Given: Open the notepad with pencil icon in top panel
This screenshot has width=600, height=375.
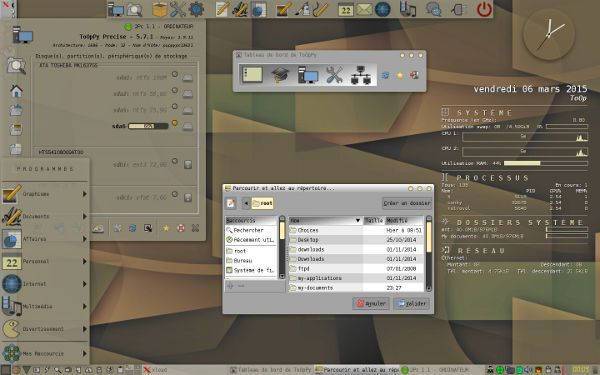Looking at the screenshot, I should coord(222,9).
